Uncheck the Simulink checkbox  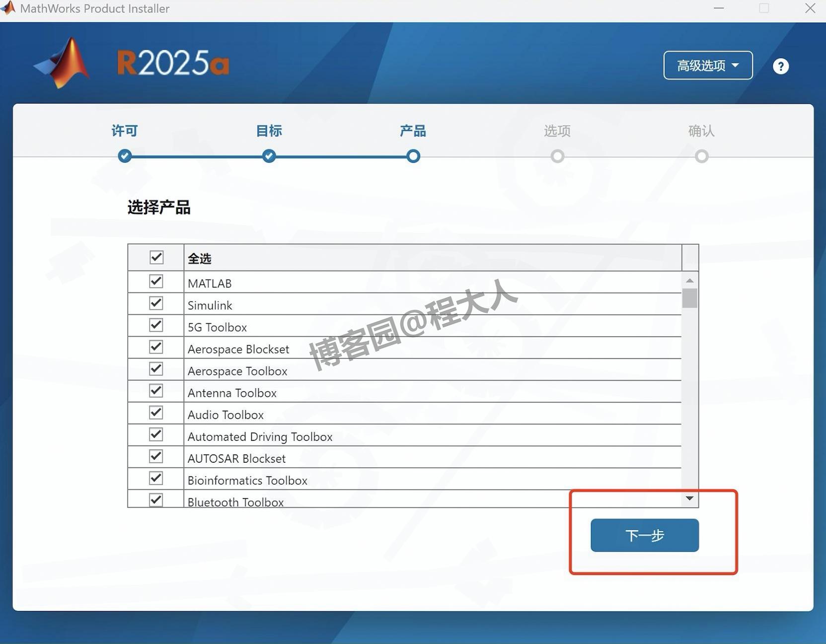155,303
